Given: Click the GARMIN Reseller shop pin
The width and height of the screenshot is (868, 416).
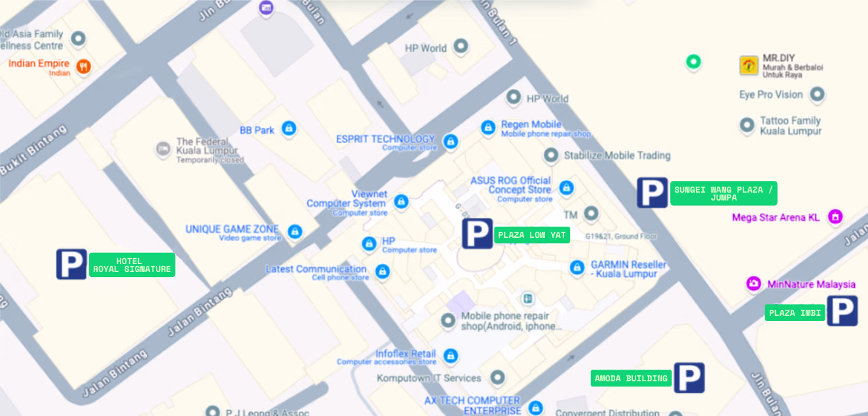Looking at the screenshot, I should click(x=577, y=267).
